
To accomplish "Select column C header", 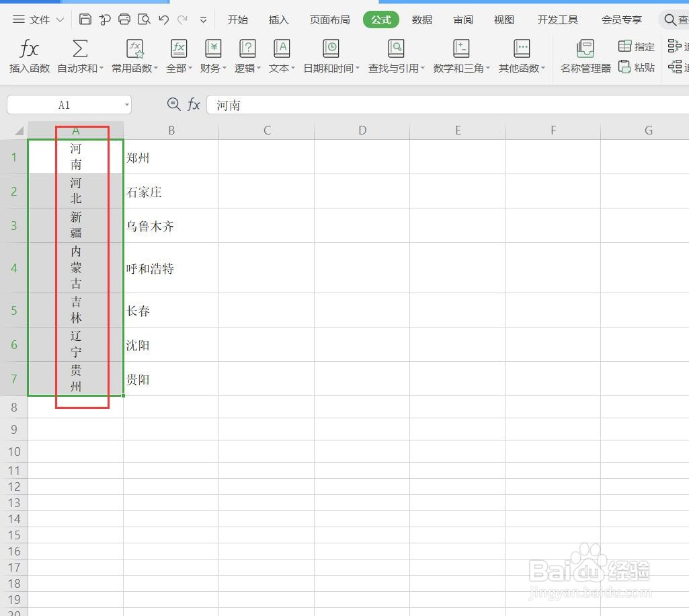I will tap(267, 130).
